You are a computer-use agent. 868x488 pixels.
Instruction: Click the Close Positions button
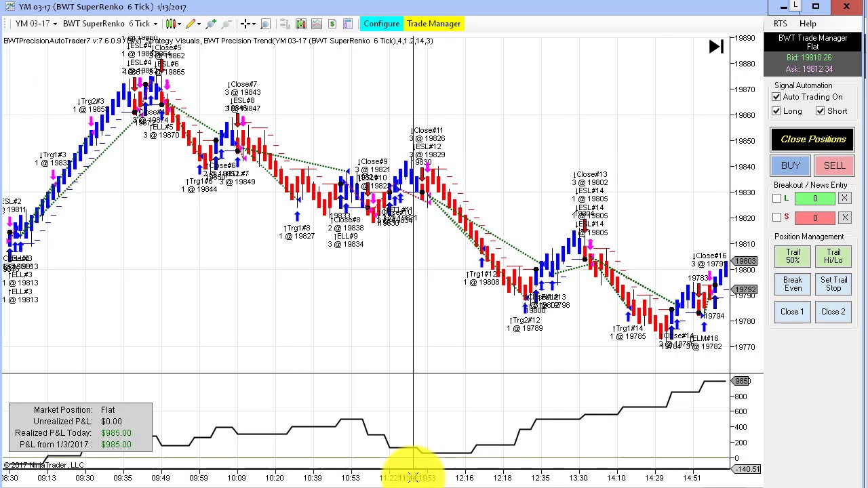tap(813, 140)
